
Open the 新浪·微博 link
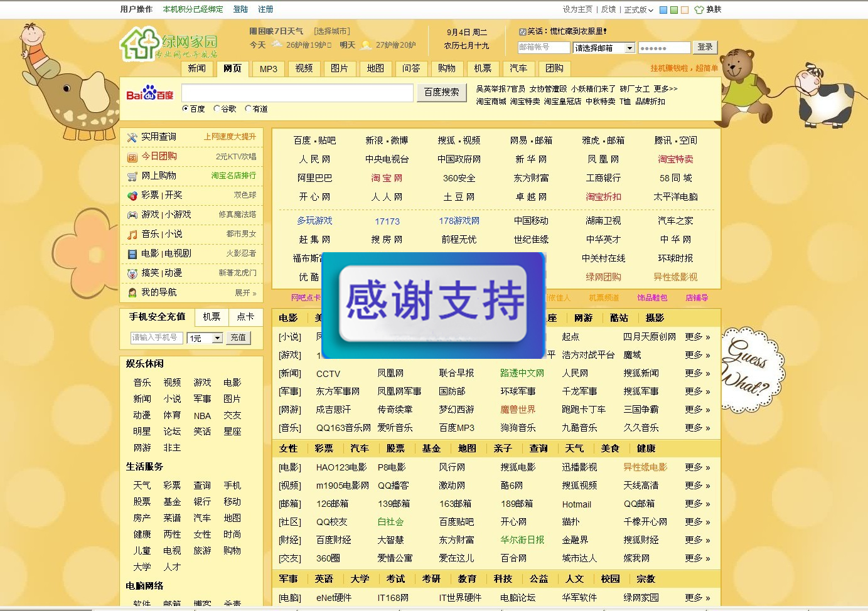(387, 141)
